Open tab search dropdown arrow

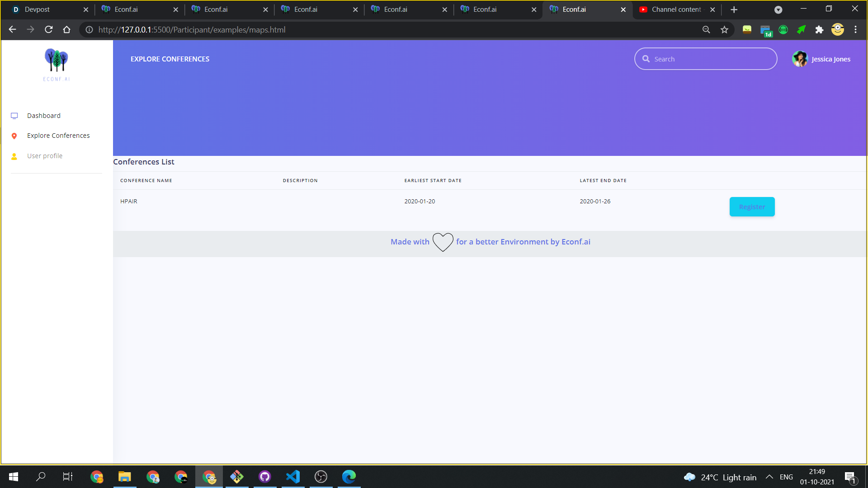click(778, 9)
